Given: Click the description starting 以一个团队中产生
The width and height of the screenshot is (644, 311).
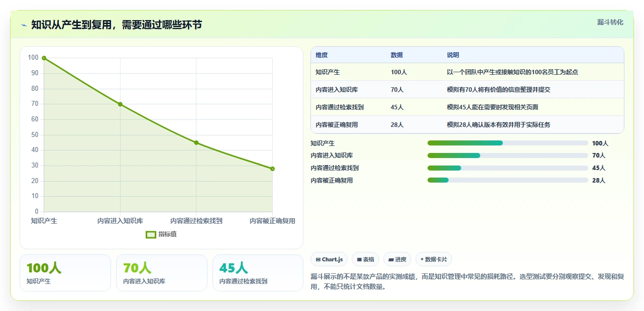Looking at the screenshot, I should coord(512,72).
